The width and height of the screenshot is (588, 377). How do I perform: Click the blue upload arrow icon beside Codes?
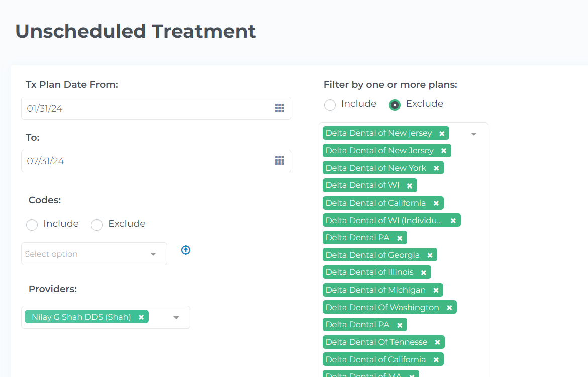point(185,250)
